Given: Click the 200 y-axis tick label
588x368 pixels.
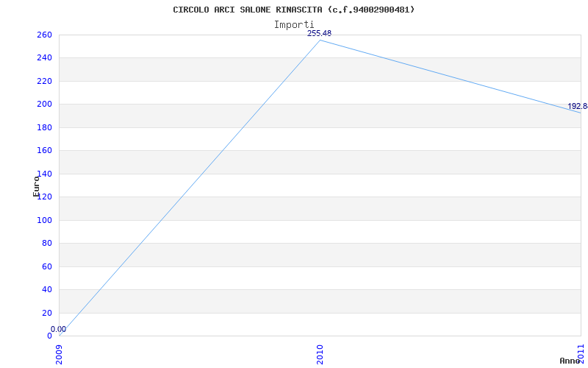Looking at the screenshot, I should [x=44, y=105].
